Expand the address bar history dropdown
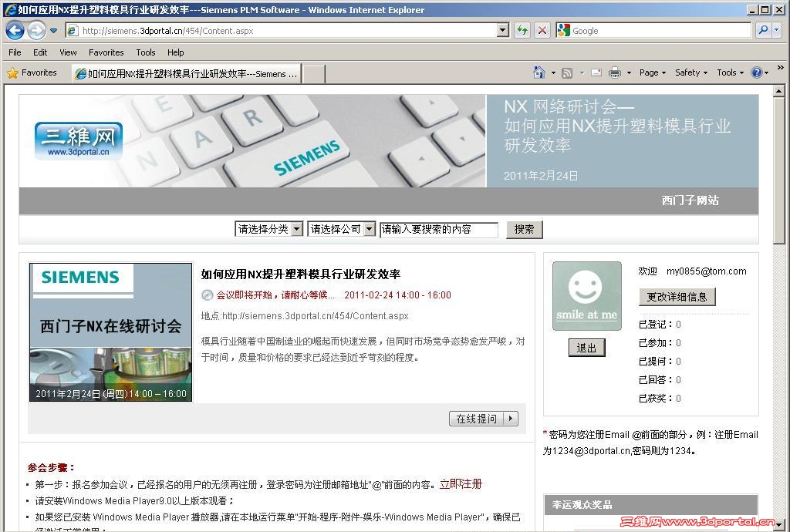The width and height of the screenshot is (790, 532). tap(503, 31)
